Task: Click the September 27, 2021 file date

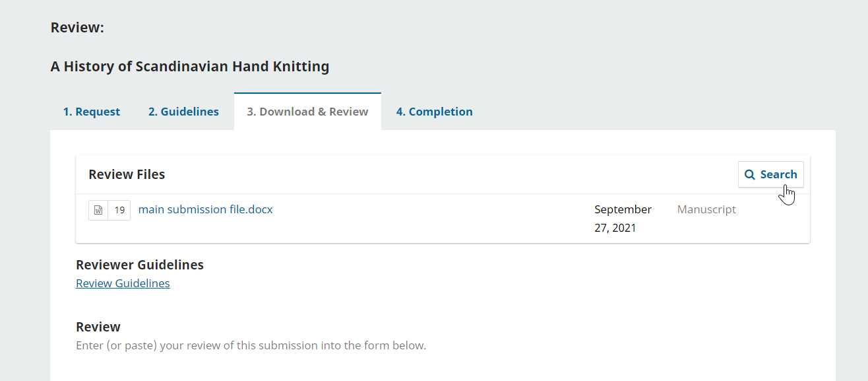Action: coord(623,219)
